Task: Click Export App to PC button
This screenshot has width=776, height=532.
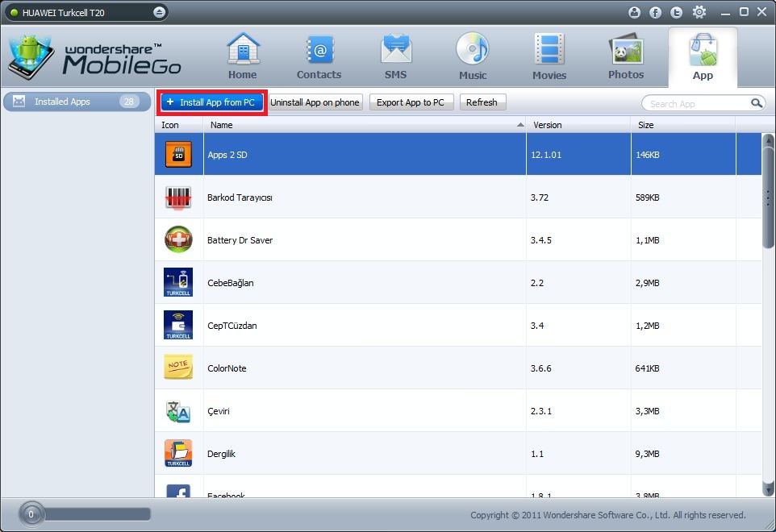Action: 411,102
